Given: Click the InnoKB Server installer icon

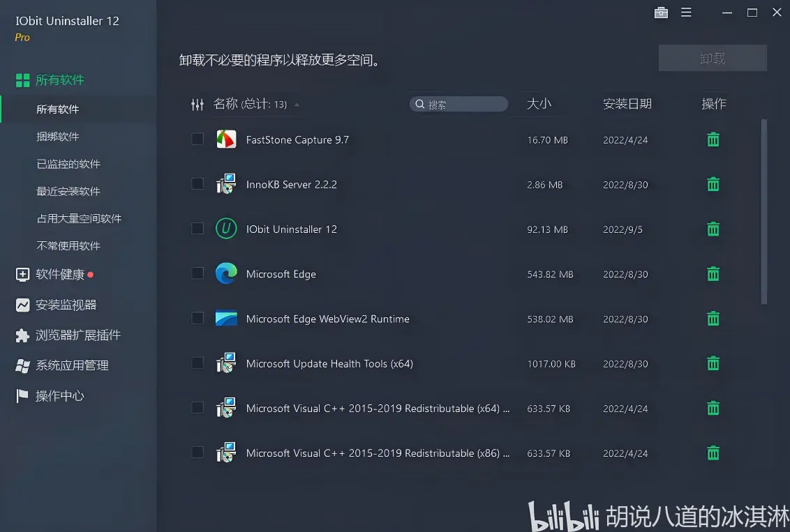Looking at the screenshot, I should tap(226, 184).
